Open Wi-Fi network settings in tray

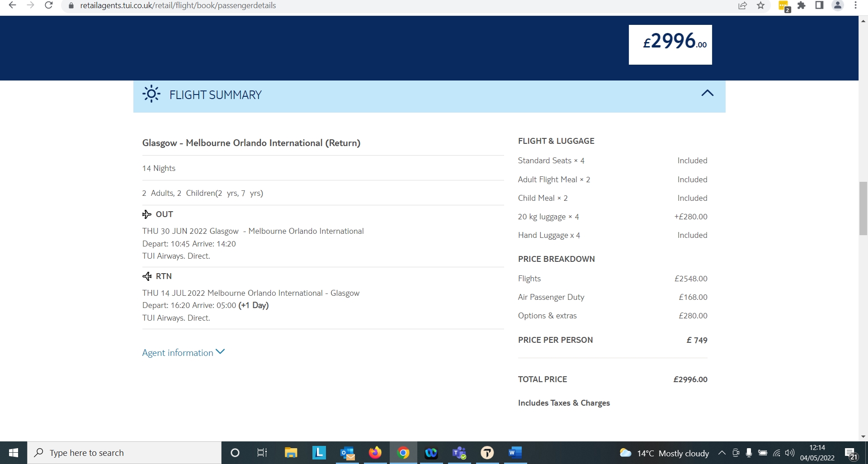coord(777,453)
